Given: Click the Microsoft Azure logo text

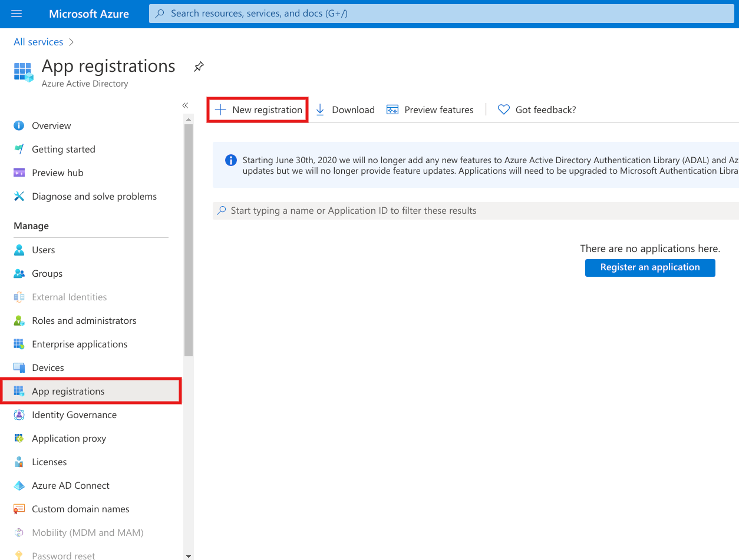Looking at the screenshot, I should click(89, 14).
